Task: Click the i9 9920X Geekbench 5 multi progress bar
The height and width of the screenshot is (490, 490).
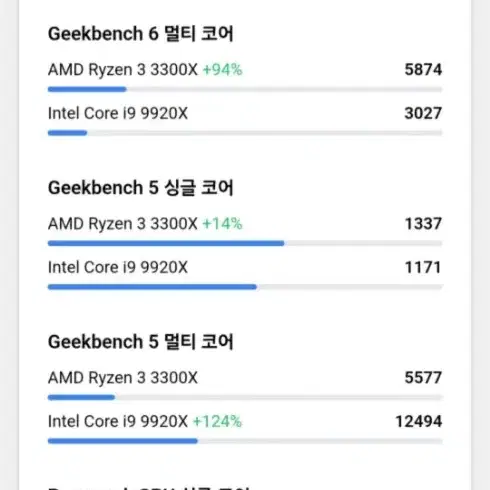Action: pyautogui.click(x=245, y=441)
